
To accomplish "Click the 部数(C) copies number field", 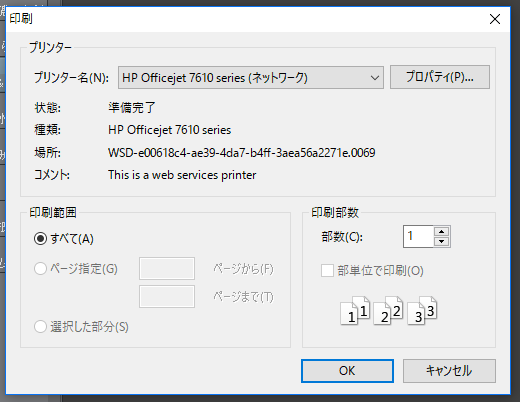I will (418, 236).
